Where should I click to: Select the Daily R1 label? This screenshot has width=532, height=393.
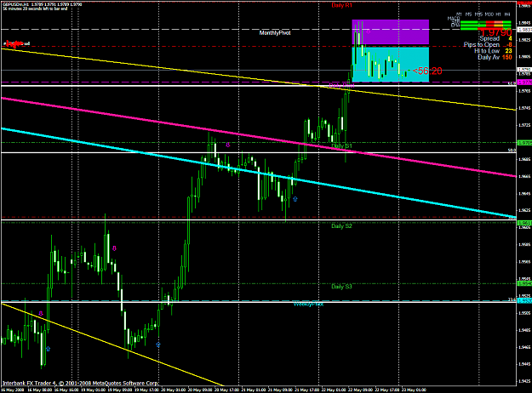(x=341, y=5)
